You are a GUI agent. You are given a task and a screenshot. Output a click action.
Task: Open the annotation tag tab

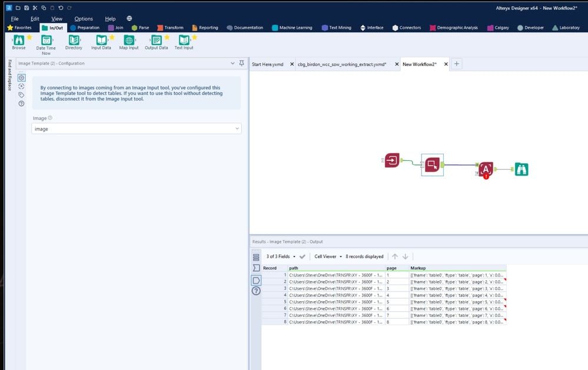tap(21, 95)
